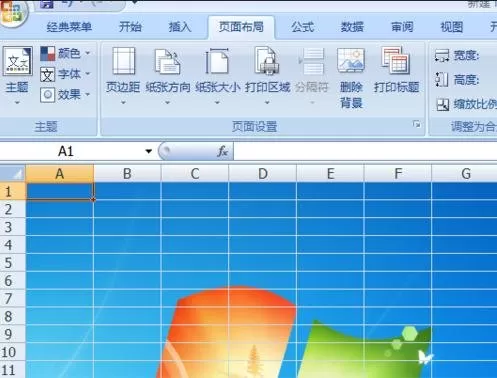The height and width of the screenshot is (378, 497).
Task: Click into the formula bar field
Action: [x=365, y=152]
